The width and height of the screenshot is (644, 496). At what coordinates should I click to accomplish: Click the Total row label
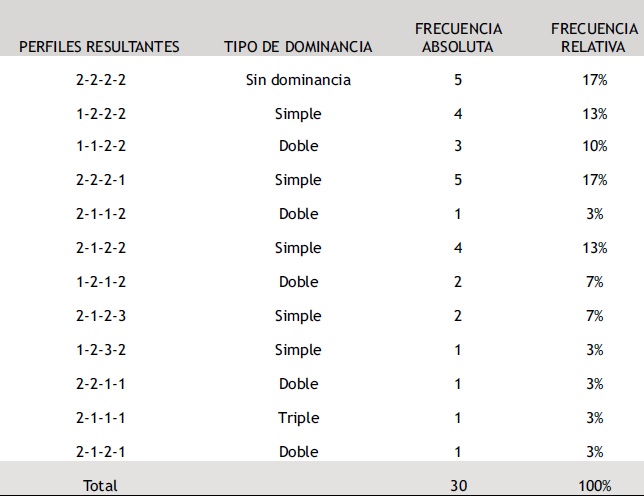(x=100, y=486)
